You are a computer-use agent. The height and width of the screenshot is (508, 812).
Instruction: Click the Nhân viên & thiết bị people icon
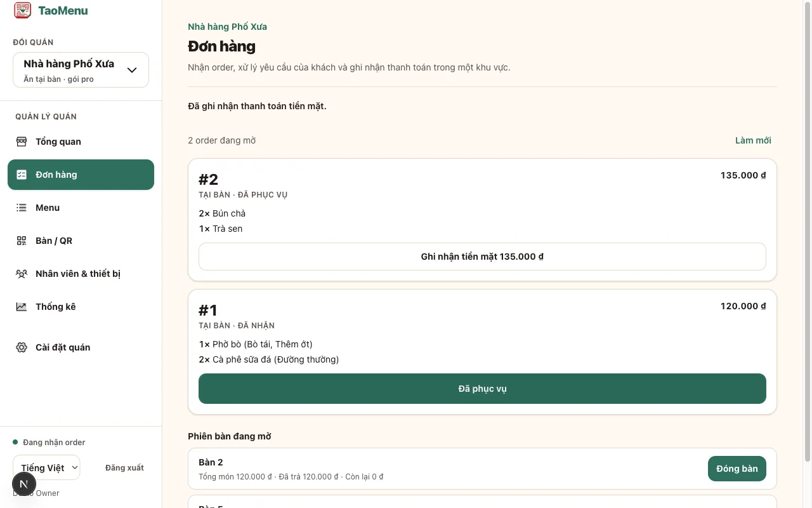coord(22,274)
